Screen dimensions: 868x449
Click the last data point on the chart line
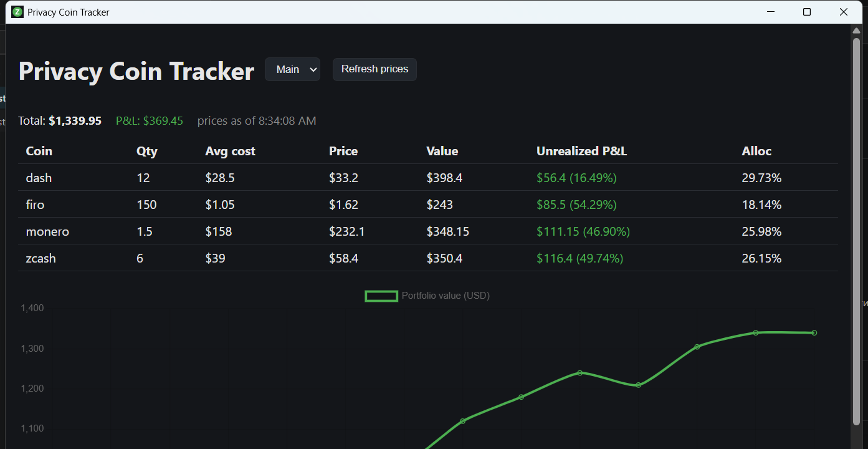(814, 333)
